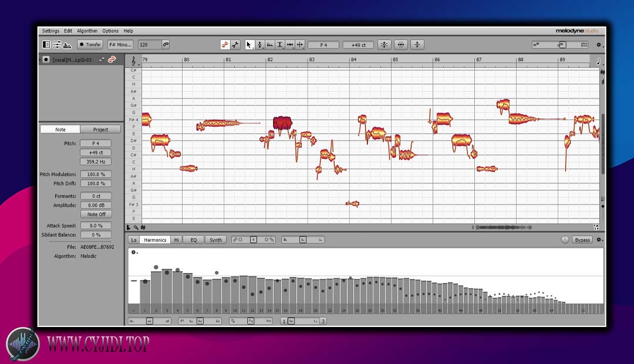Click the orange link icon on vocal track
This screenshot has width=634, height=364.
point(112,59)
